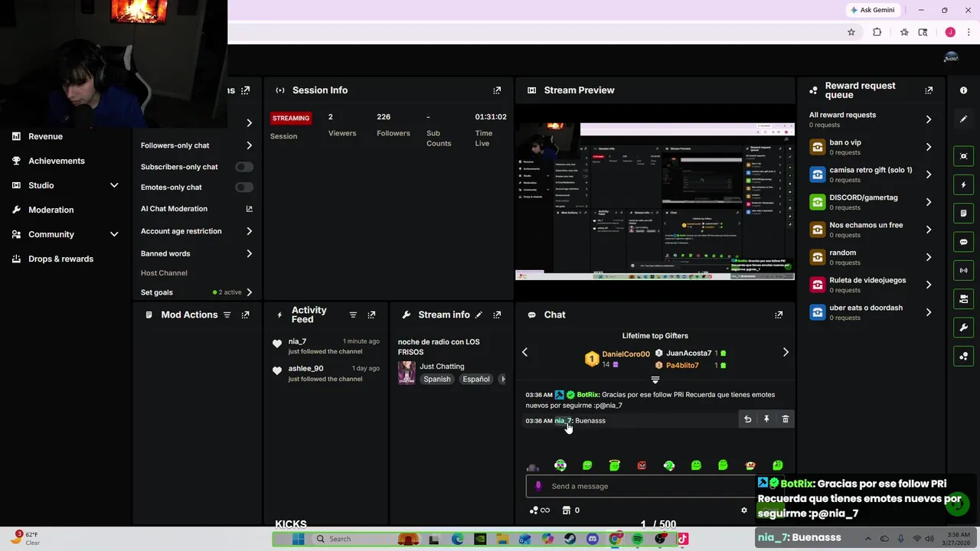Show previous leaderboard with left arrow
The width and height of the screenshot is (980, 551).
pyautogui.click(x=524, y=352)
